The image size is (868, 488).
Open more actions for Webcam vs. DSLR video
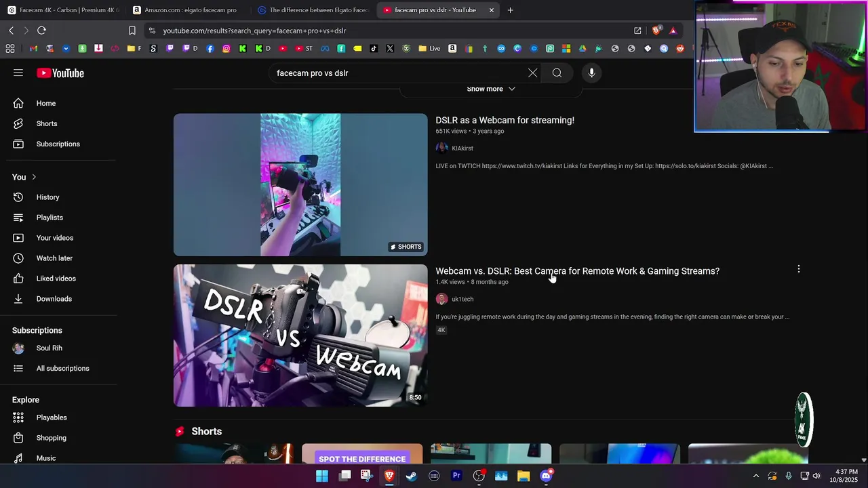coord(798,269)
